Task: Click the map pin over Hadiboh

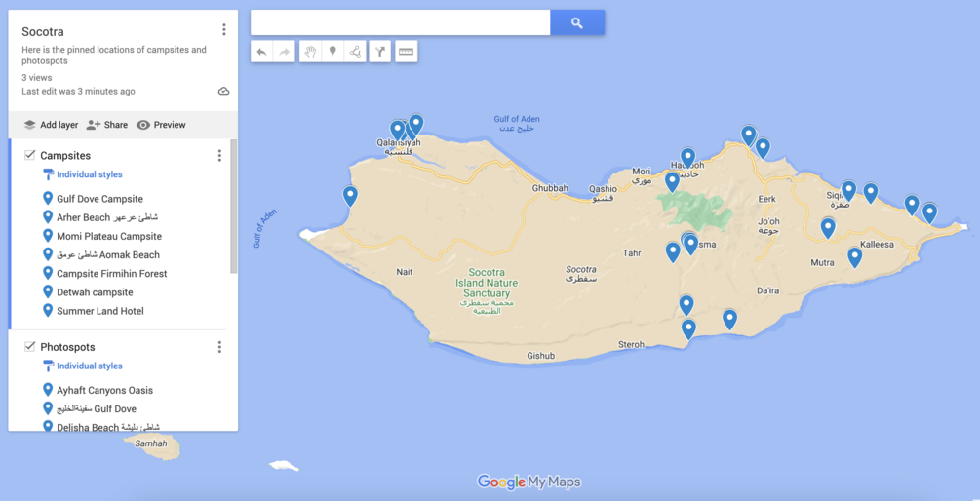Action: coord(688,158)
